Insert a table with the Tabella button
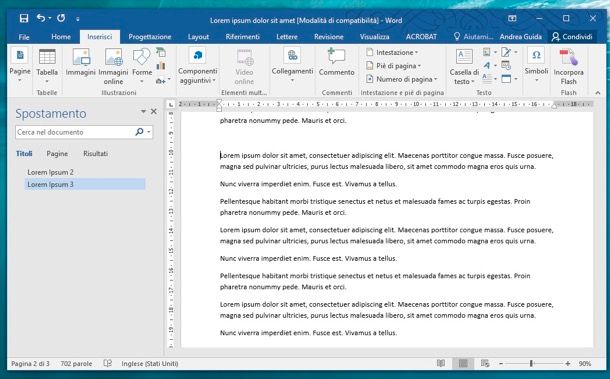Screen dimensions: 610x379 (x=47, y=65)
